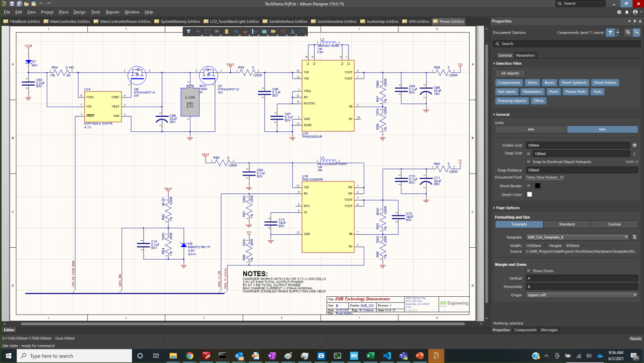Open the Template dropdown list

(x=626, y=237)
